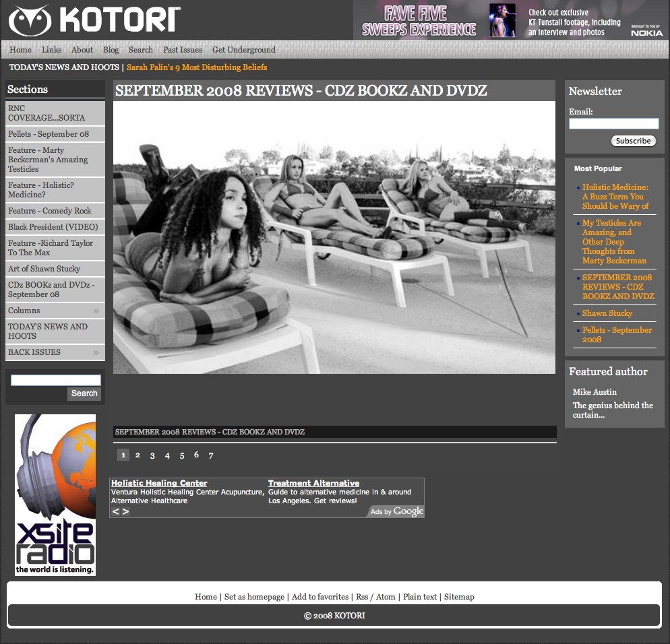Click the main review article photo

pos(334,237)
